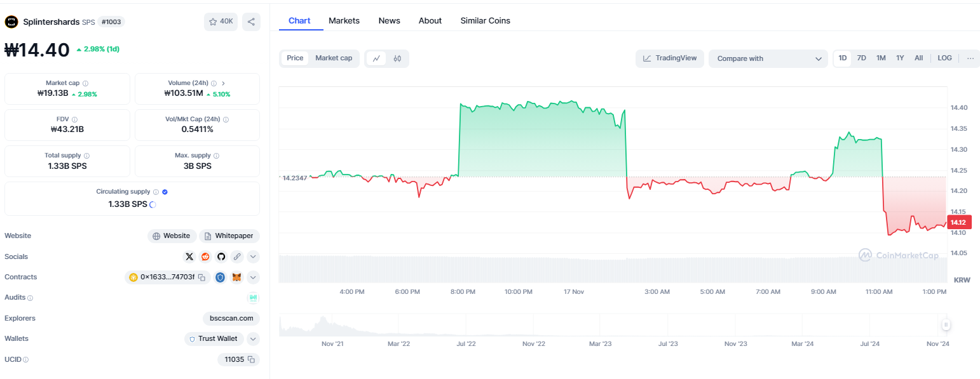Show the Circulating supply info tooltip
Screen dimensions: 980x379
click(x=156, y=192)
